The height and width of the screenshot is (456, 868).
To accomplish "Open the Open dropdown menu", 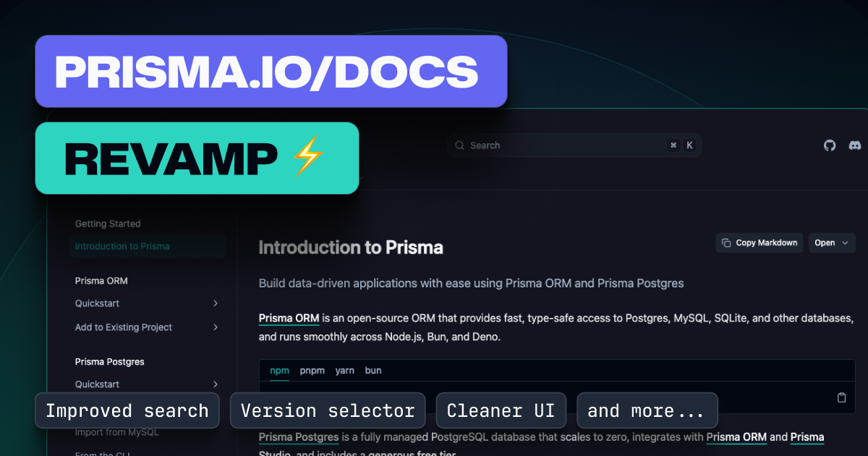I will pyautogui.click(x=831, y=242).
